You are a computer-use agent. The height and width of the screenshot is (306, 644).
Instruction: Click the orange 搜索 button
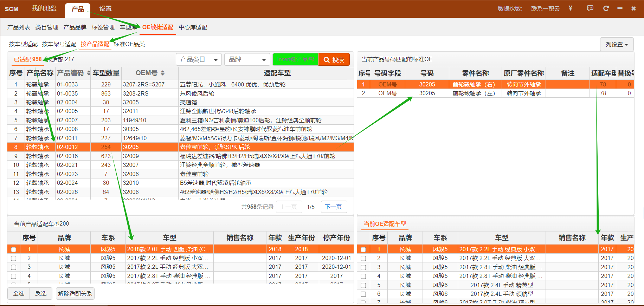click(334, 60)
